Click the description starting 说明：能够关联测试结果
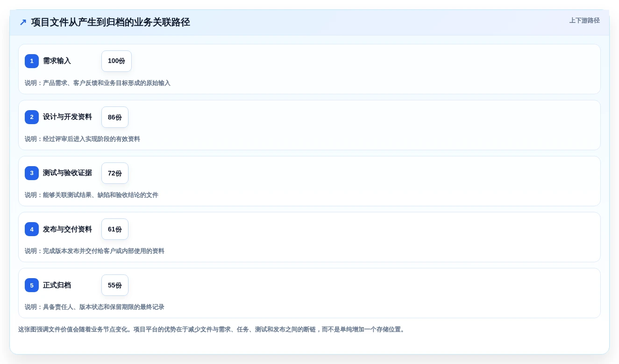 coord(92,195)
